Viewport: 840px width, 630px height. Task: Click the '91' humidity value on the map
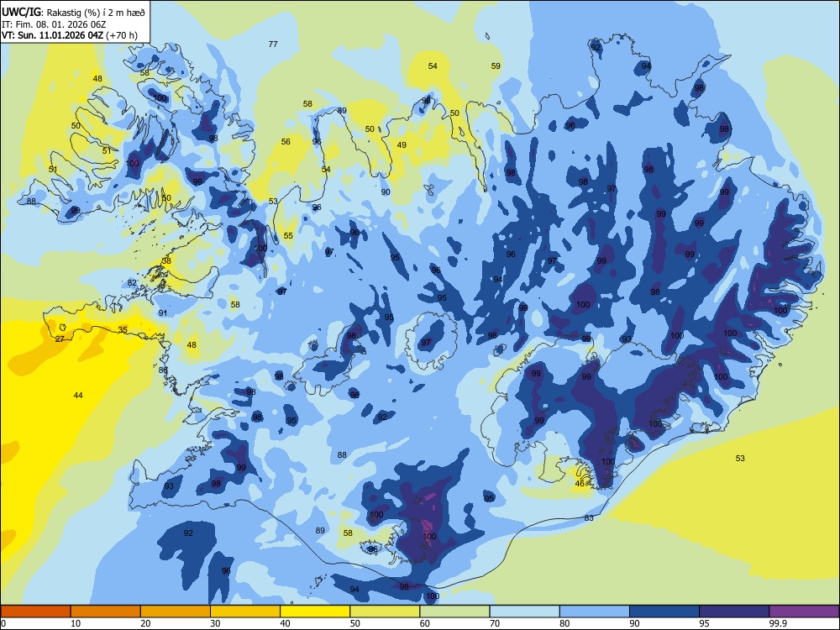pyautogui.click(x=163, y=312)
